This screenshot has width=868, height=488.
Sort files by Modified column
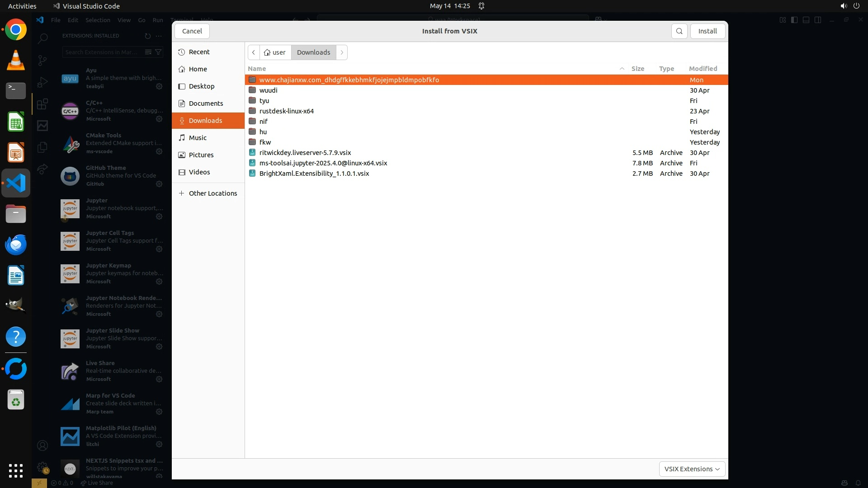[703, 69]
